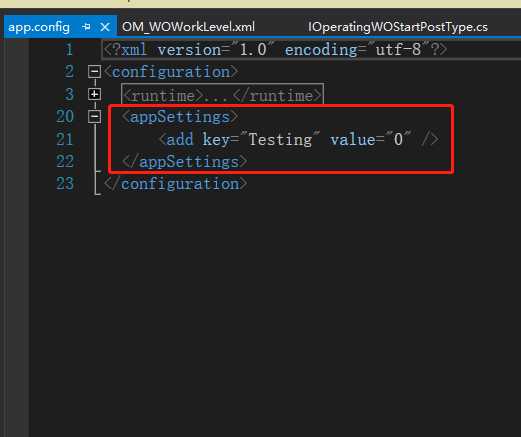Place cursor in the Testing key value
The image size is (521, 437).
coord(280,139)
